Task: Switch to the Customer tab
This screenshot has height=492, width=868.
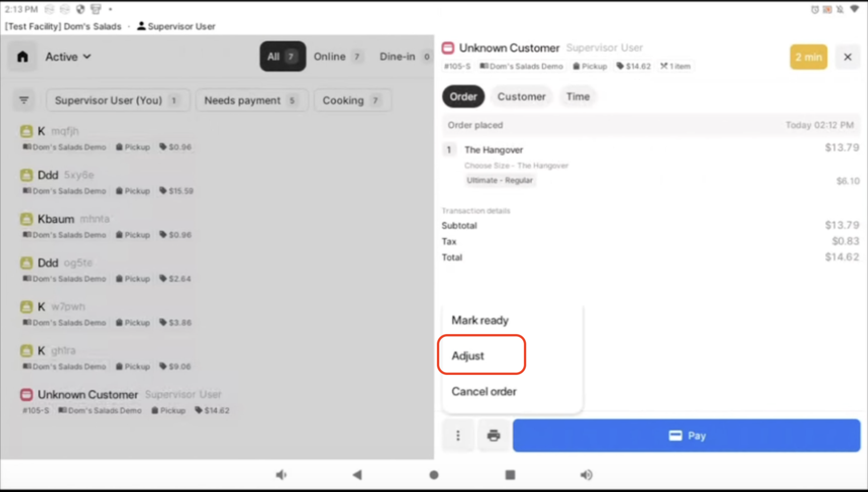Action: coord(521,96)
